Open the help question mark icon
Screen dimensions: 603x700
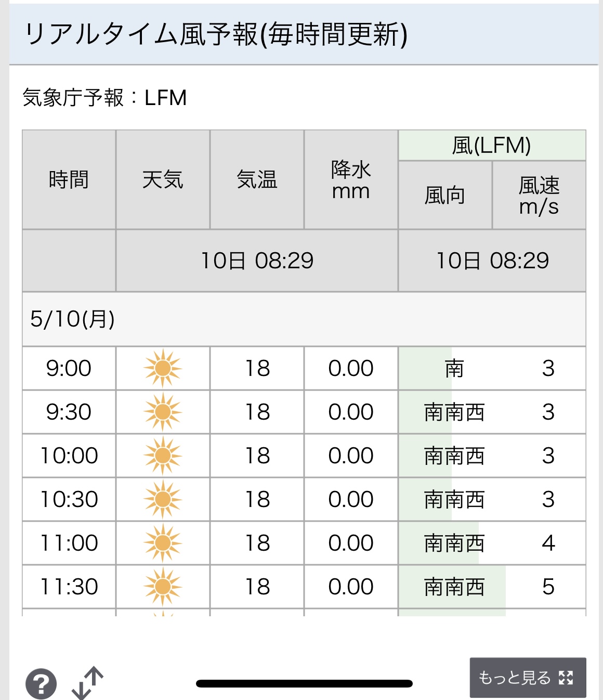(41, 683)
